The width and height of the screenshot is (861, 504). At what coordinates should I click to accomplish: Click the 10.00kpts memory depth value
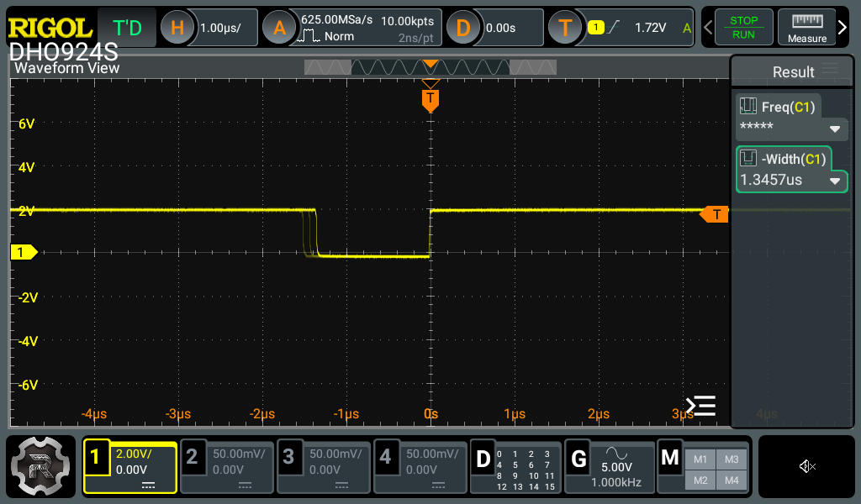coord(408,21)
